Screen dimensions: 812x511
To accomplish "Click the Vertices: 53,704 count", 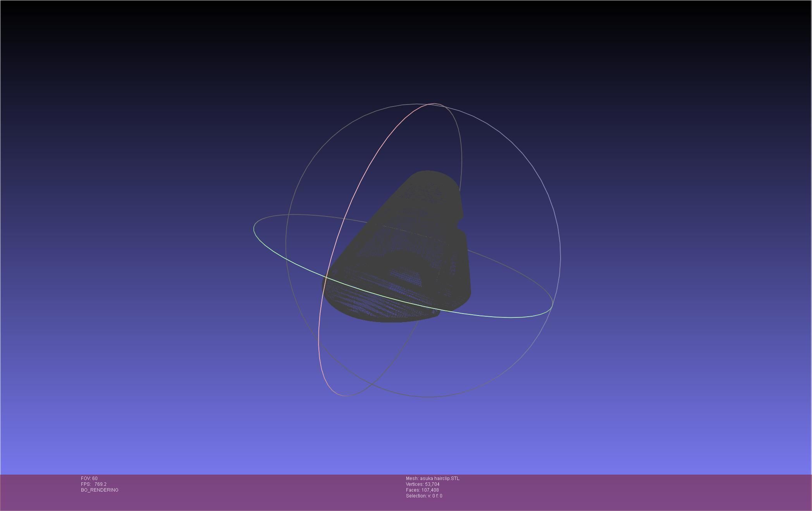I will pos(422,484).
